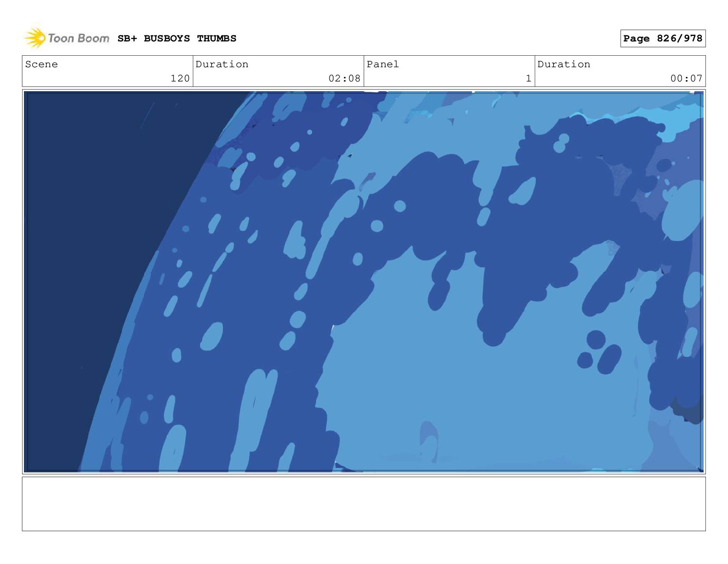Click the 'Panel' header label
The image size is (728, 564).
[x=383, y=64]
